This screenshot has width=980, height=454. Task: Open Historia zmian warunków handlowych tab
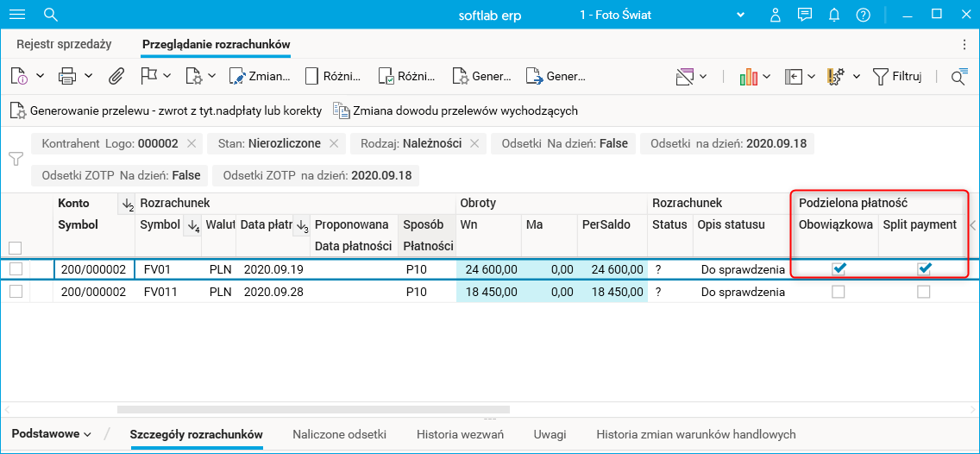pos(696,434)
